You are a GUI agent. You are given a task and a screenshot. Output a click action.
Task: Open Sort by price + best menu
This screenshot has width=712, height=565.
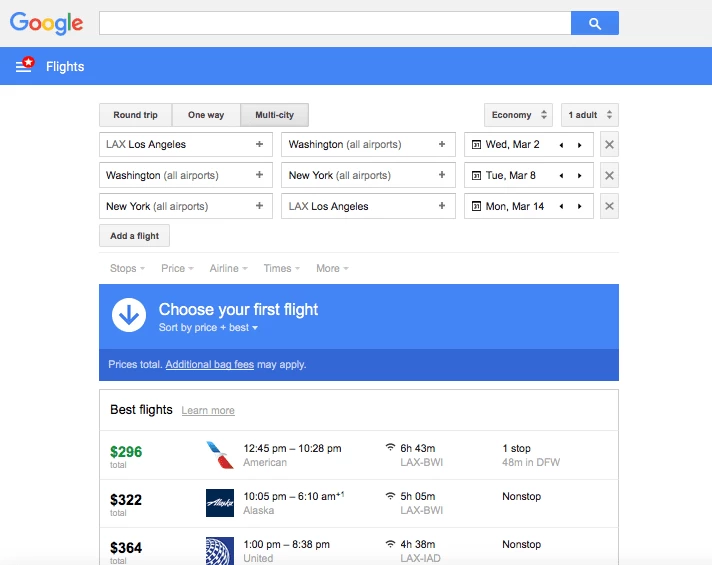coord(208,327)
